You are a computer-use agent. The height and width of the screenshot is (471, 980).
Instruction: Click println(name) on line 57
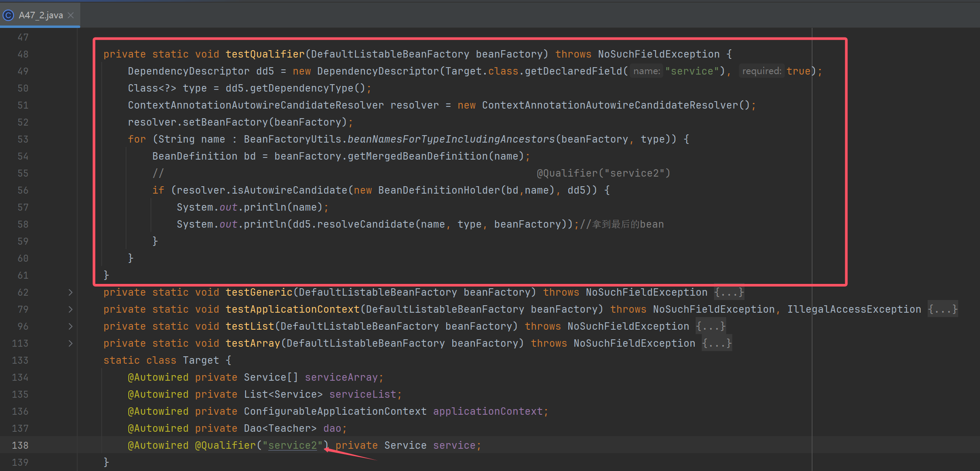[x=283, y=207]
